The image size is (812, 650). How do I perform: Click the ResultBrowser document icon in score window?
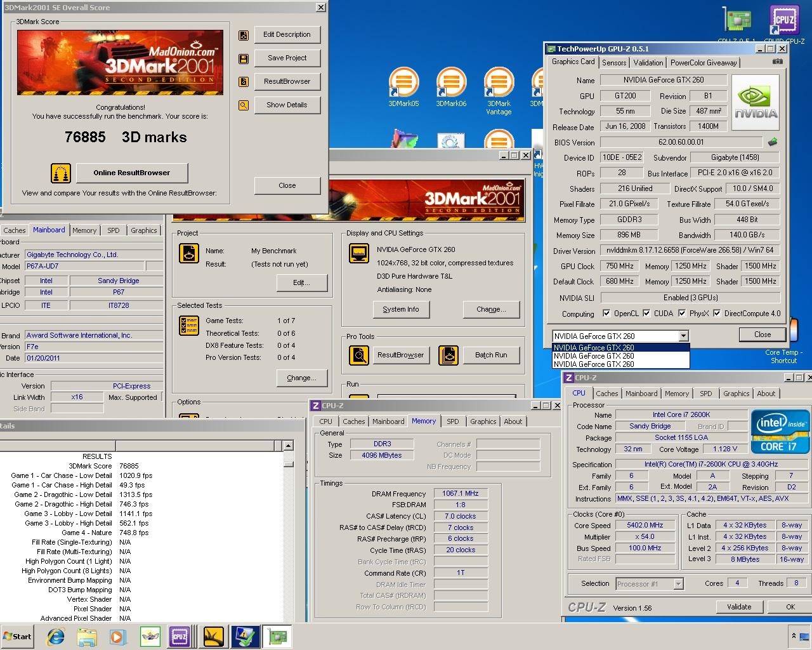coord(243,82)
